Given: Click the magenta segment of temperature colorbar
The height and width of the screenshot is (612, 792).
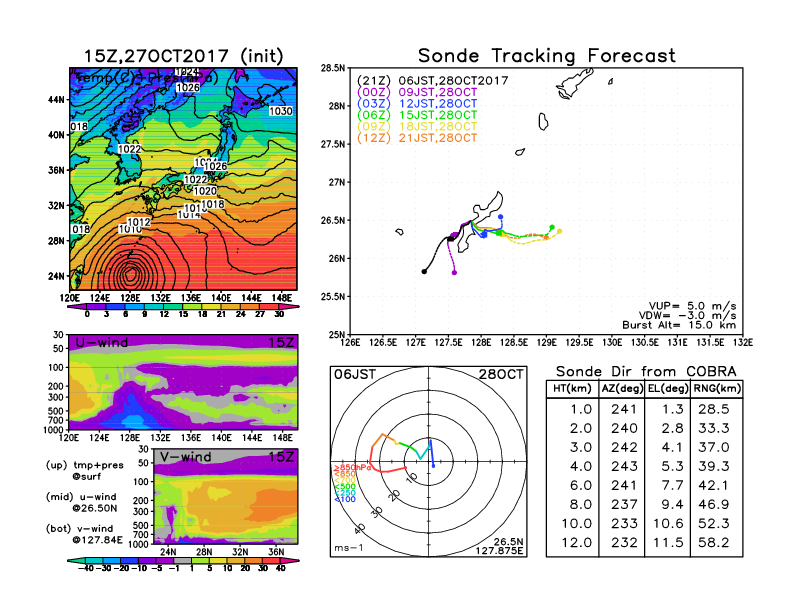Looking at the screenshot, I should coord(289,307).
